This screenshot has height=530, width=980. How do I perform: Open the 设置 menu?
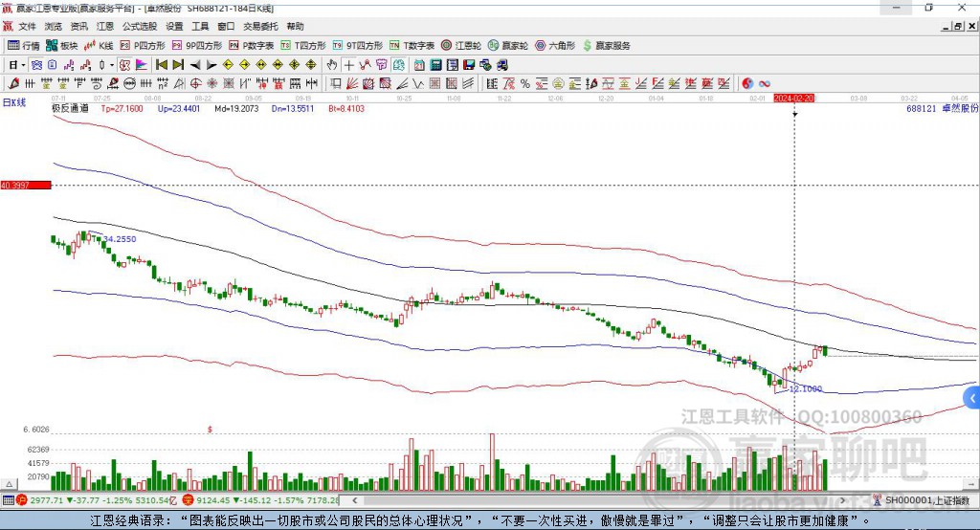(x=174, y=26)
